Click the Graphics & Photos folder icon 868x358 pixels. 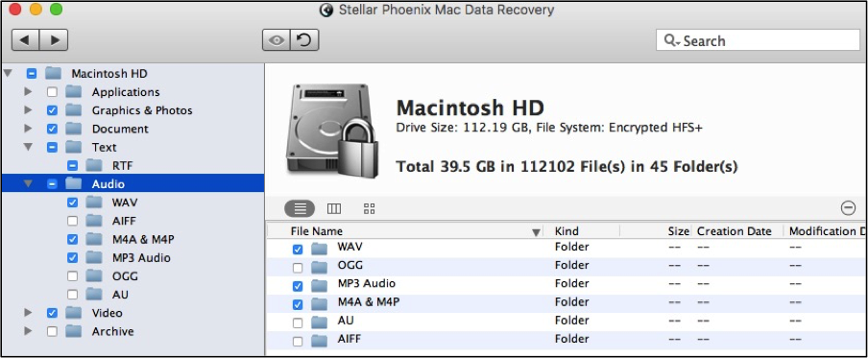pyautogui.click(x=74, y=110)
